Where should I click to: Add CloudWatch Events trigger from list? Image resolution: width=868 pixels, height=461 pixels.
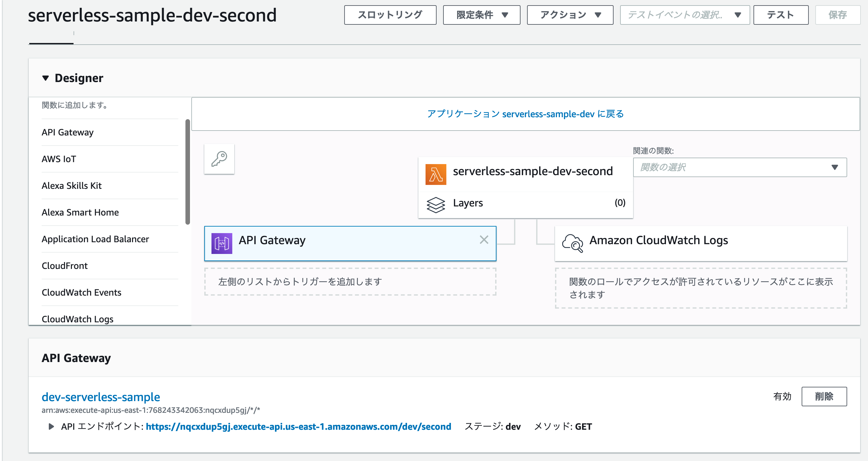pyautogui.click(x=110, y=292)
